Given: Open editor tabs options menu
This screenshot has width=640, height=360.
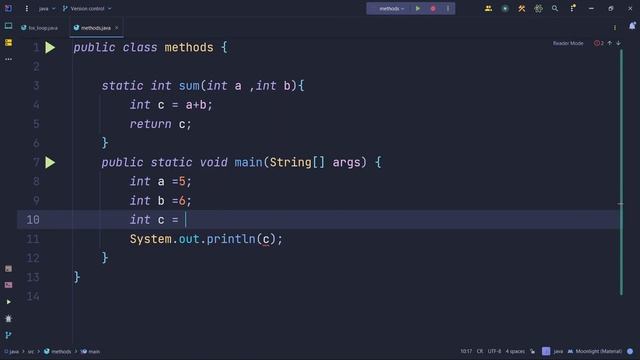Looking at the screenshot, I should click(x=615, y=28).
